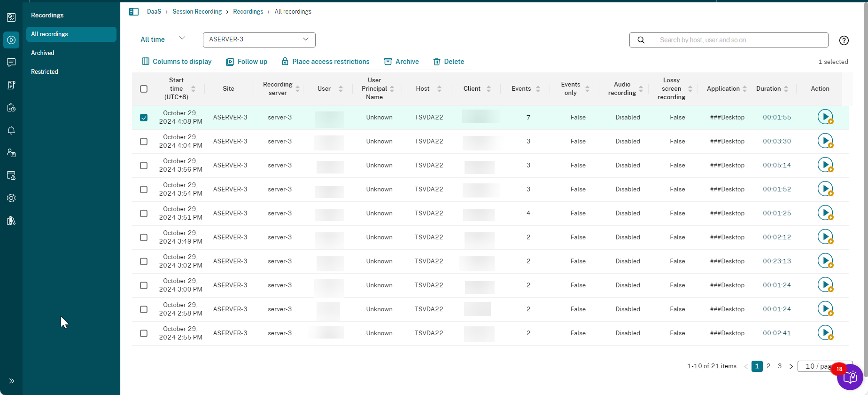Viewport: 868px width, 395px height.
Task: Switch to the Archived recordings section
Action: (43, 53)
